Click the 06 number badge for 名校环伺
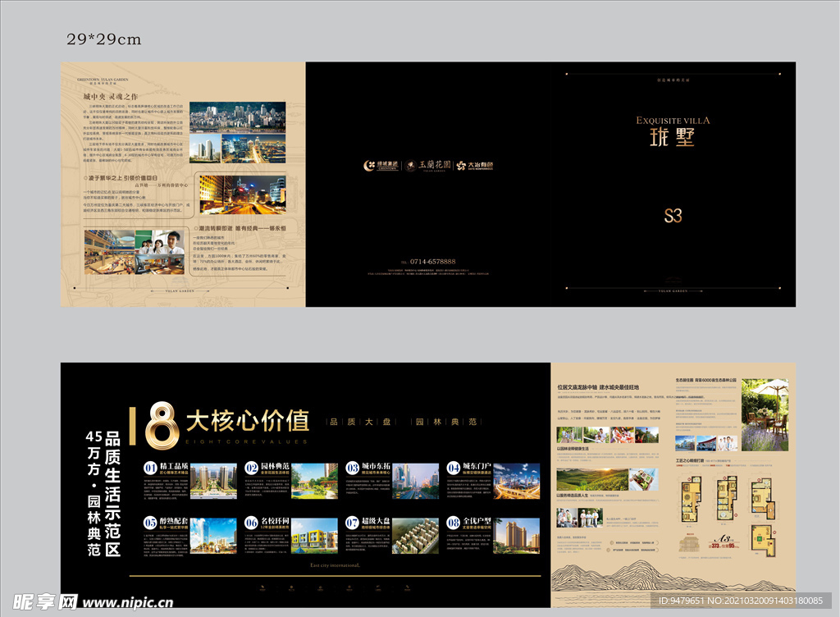The image size is (840, 617). pyautogui.click(x=252, y=523)
